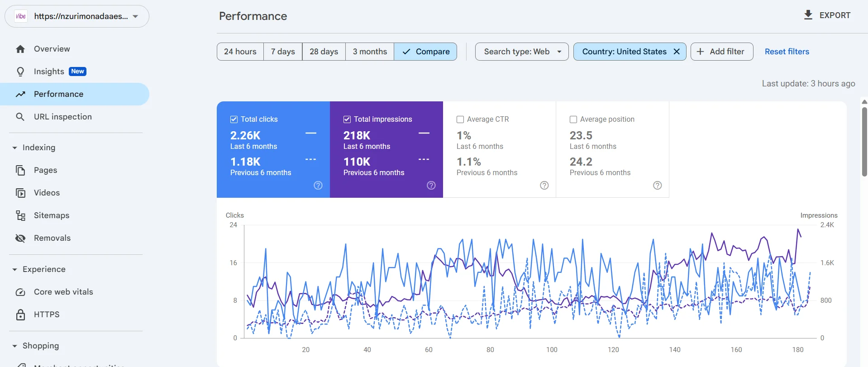Remove the Country: United States filter

point(677,52)
